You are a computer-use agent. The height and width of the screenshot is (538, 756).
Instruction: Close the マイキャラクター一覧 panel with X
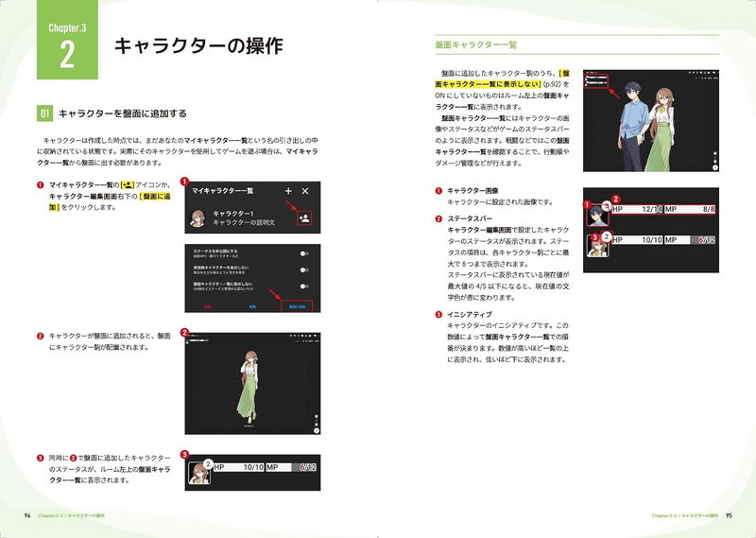pyautogui.click(x=305, y=191)
